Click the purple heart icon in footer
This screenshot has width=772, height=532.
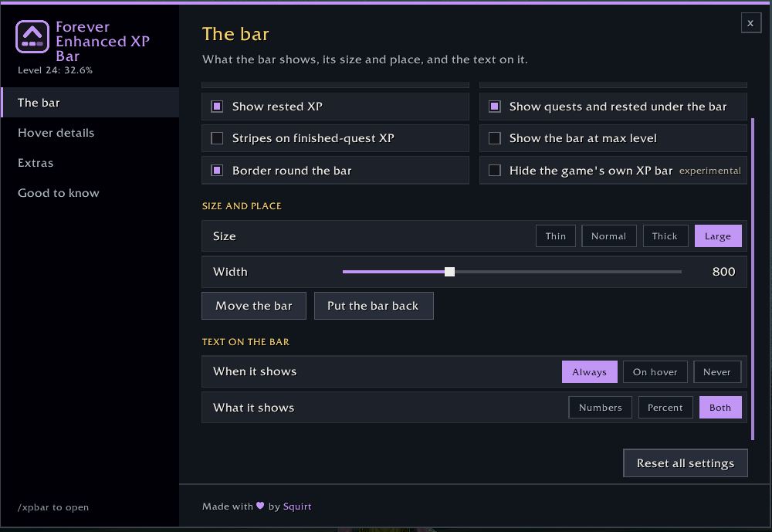pyautogui.click(x=260, y=506)
